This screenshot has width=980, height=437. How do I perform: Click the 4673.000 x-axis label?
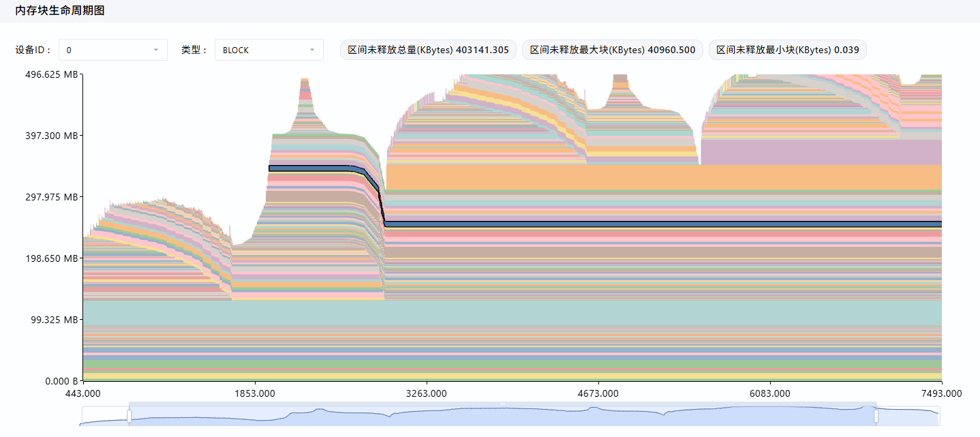coord(598,393)
